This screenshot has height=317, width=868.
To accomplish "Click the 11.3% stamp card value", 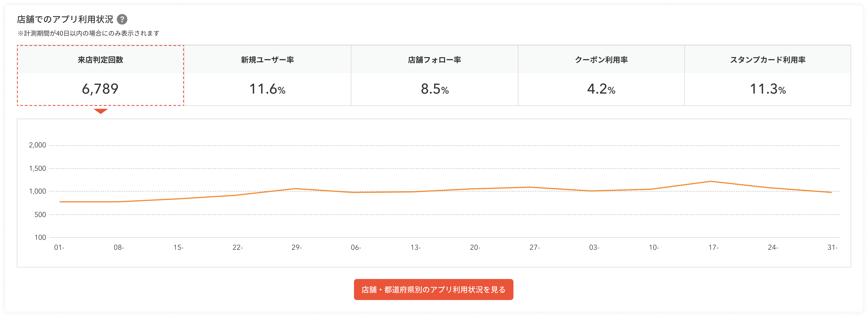I will [x=768, y=89].
